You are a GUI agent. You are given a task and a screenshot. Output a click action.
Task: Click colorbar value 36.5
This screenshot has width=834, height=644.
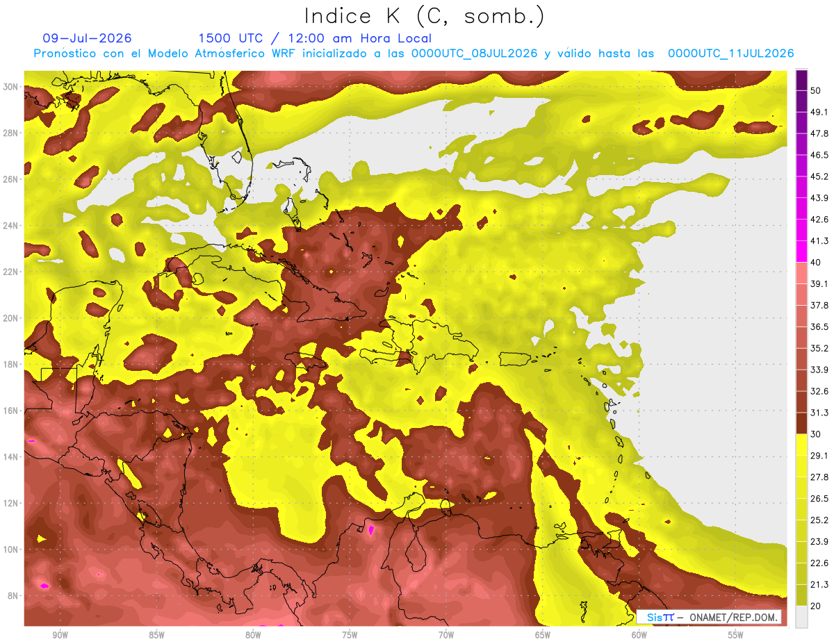[x=818, y=327]
